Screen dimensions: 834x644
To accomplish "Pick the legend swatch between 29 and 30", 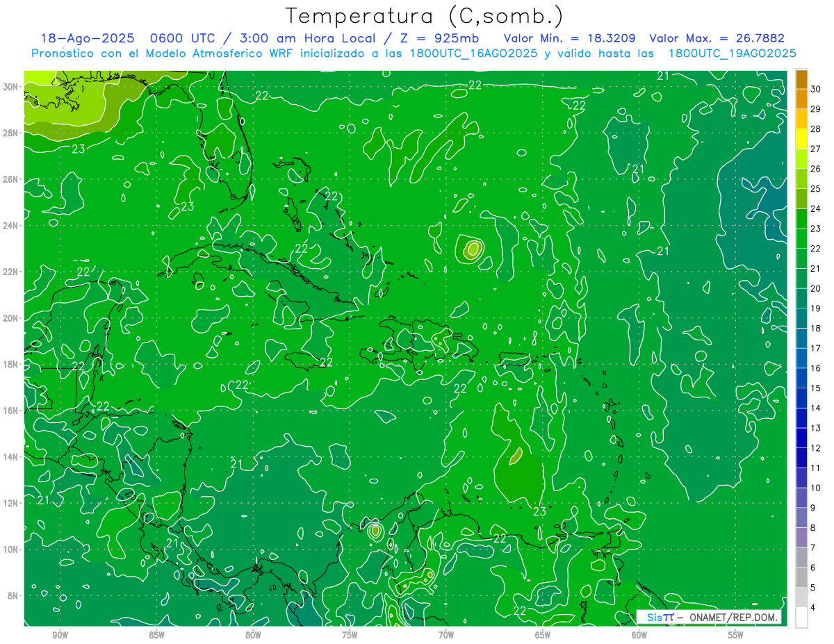I will pos(801,99).
